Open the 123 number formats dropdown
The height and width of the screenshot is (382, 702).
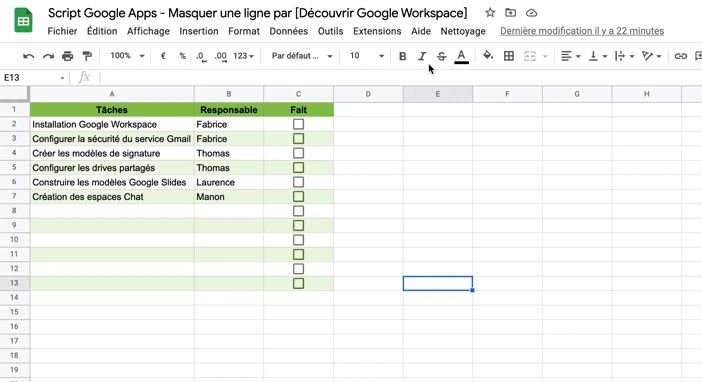pos(243,56)
